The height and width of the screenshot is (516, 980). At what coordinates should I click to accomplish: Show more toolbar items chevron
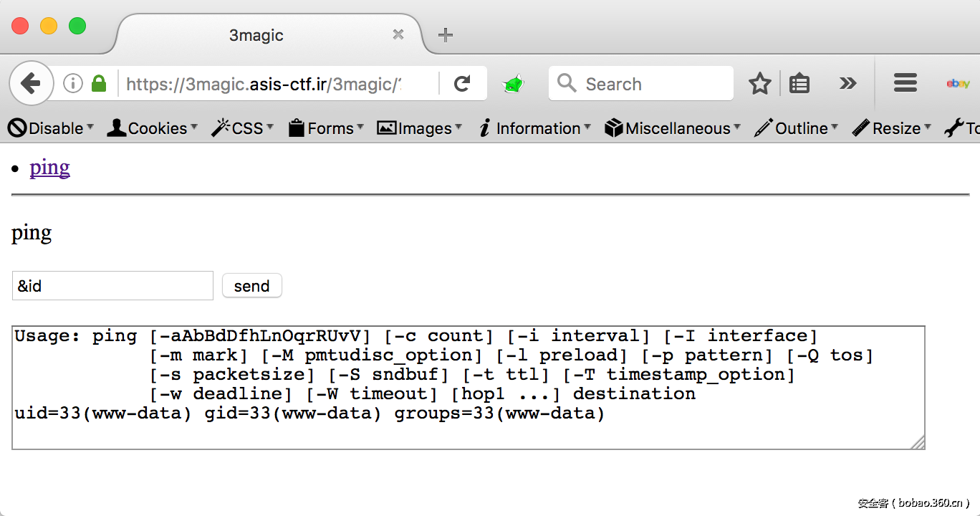click(x=847, y=84)
